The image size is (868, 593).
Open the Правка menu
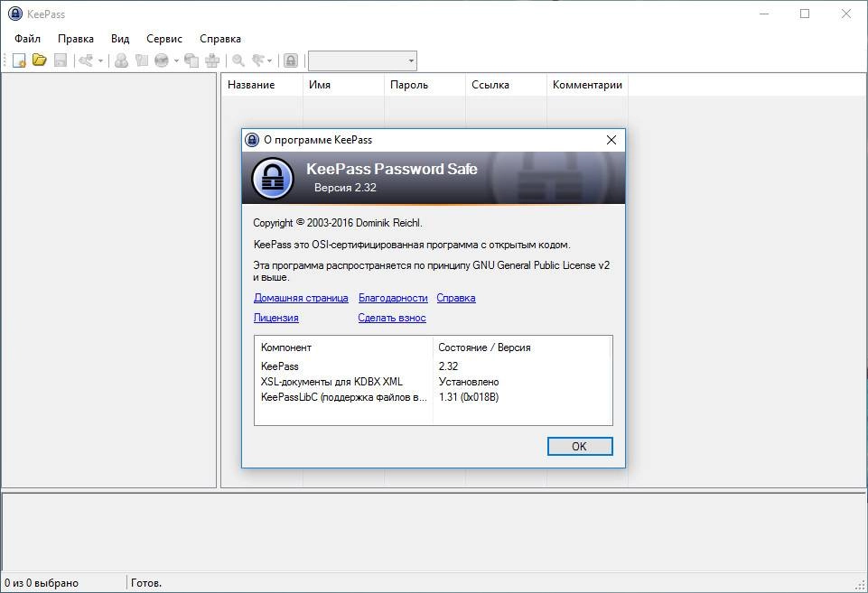coord(75,39)
